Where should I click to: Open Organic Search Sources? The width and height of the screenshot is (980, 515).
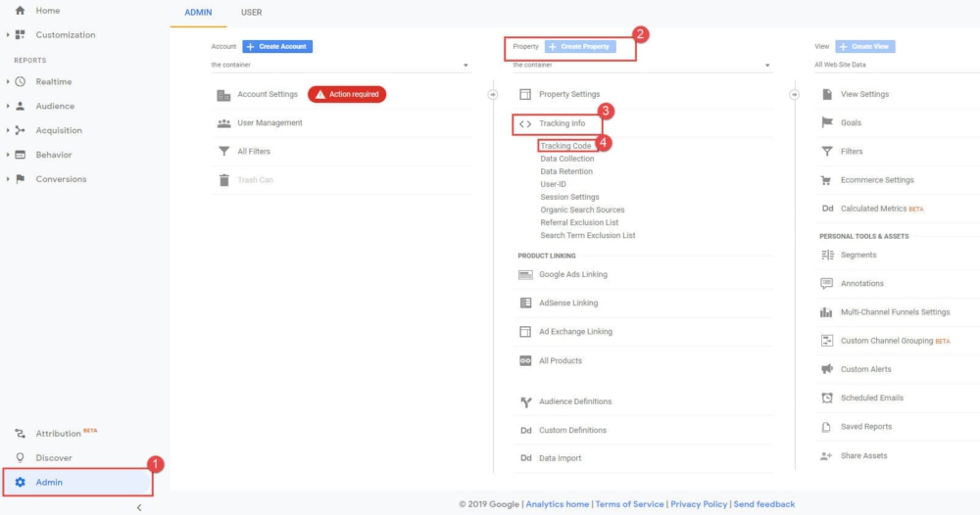[582, 210]
